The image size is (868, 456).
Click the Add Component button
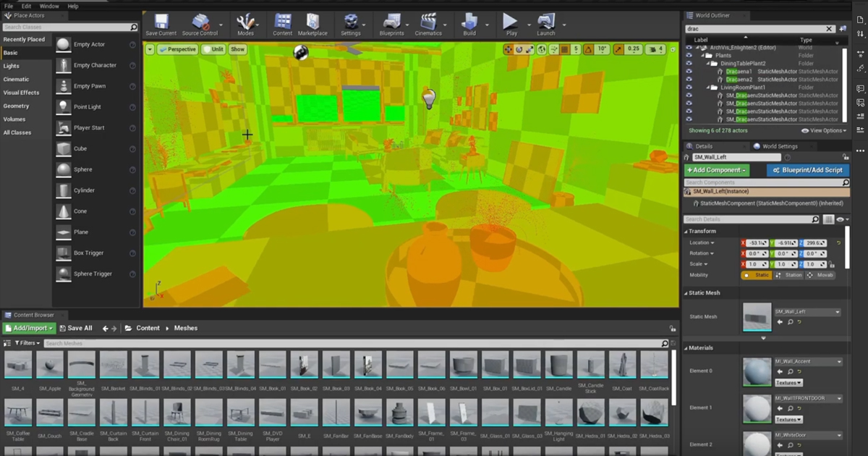(x=717, y=170)
